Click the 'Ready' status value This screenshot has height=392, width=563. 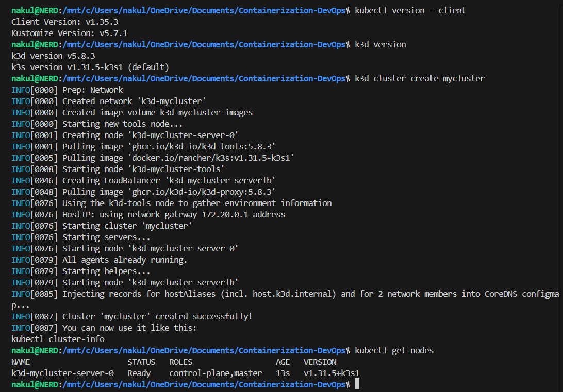[139, 373]
